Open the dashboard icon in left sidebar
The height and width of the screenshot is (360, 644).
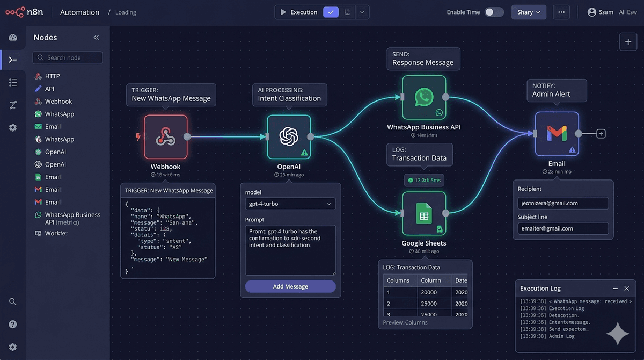click(13, 37)
